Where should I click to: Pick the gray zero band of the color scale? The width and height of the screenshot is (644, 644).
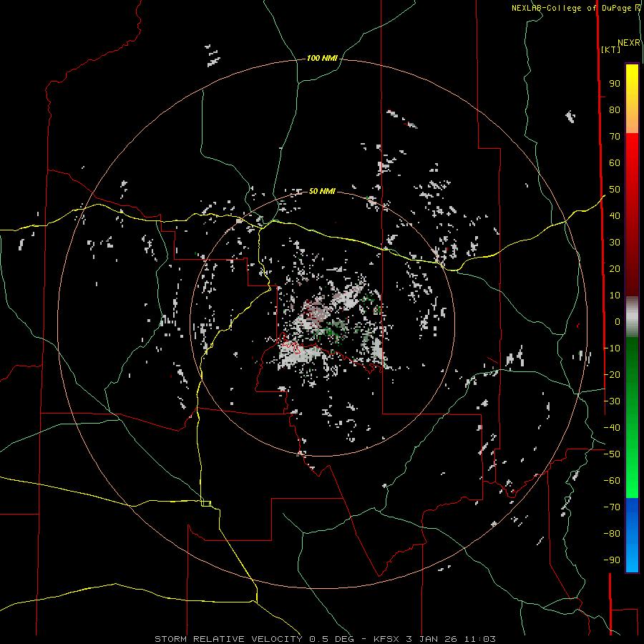click(x=632, y=317)
